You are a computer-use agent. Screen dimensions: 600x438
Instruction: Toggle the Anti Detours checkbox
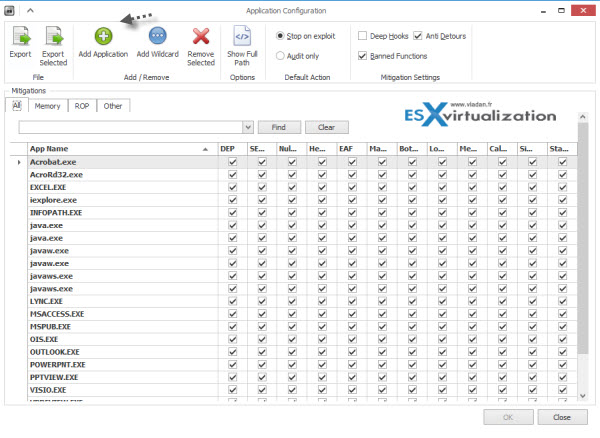[418, 36]
